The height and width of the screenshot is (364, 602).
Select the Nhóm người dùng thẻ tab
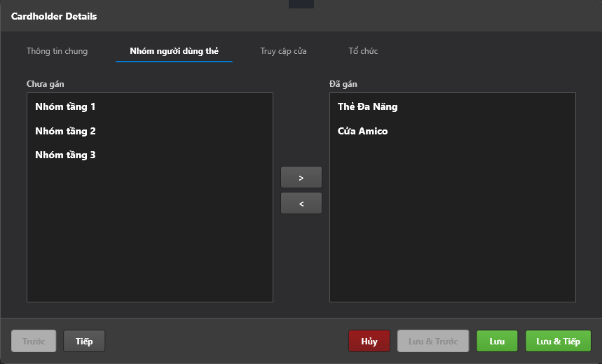(x=174, y=51)
